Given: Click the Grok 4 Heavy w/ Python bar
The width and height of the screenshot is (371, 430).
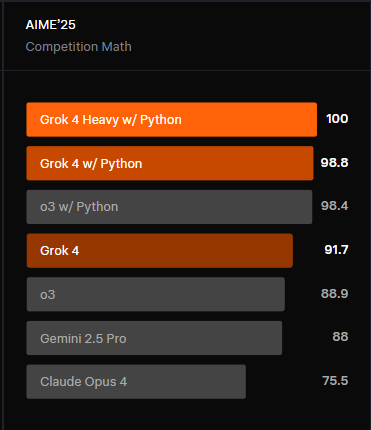Looking at the screenshot, I should click(x=172, y=120).
